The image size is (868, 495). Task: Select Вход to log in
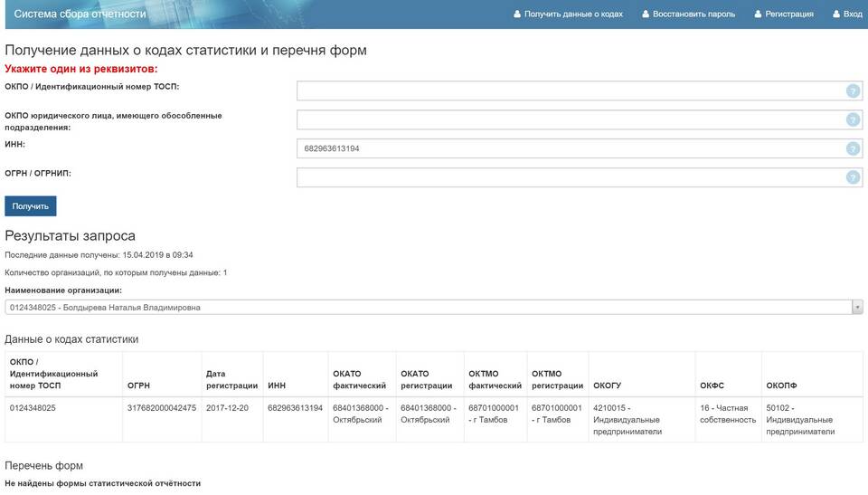pos(853,14)
